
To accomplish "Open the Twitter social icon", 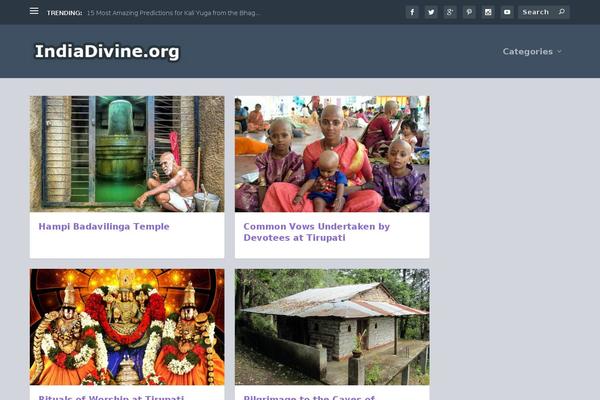I will click(431, 12).
